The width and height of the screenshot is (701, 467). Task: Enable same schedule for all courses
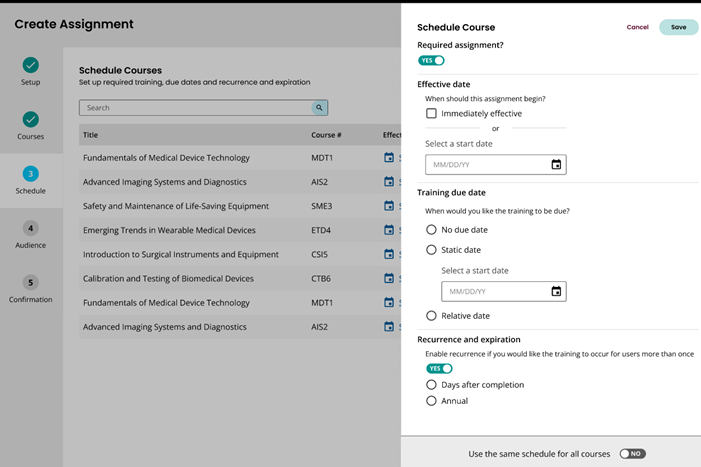[x=631, y=454]
